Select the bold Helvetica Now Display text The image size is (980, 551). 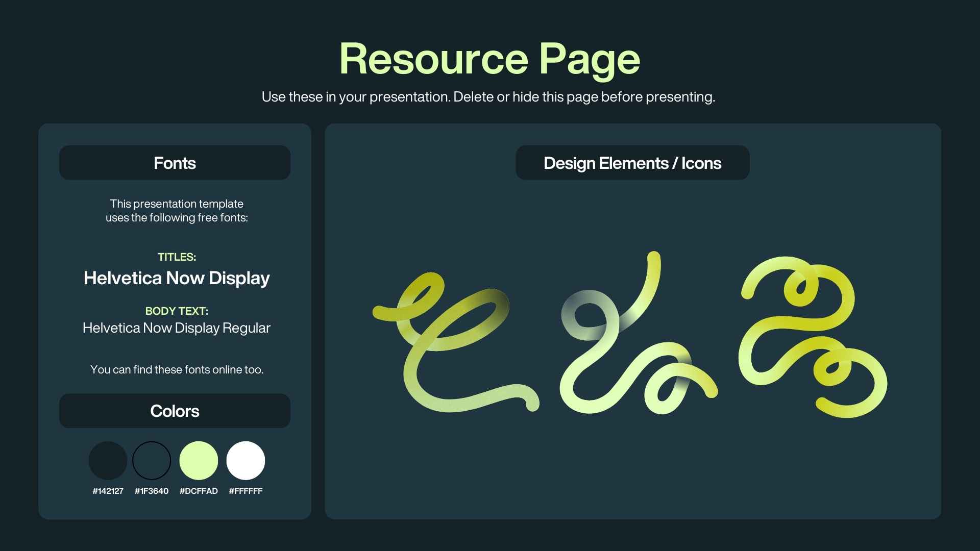pos(177,278)
